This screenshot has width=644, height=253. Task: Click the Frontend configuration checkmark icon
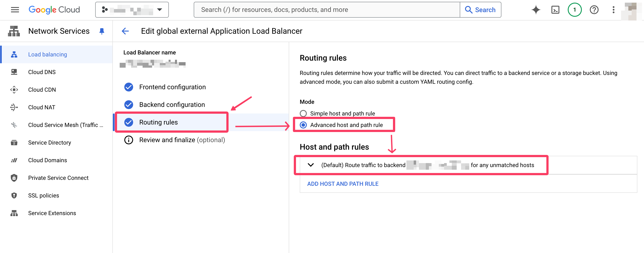tap(129, 87)
